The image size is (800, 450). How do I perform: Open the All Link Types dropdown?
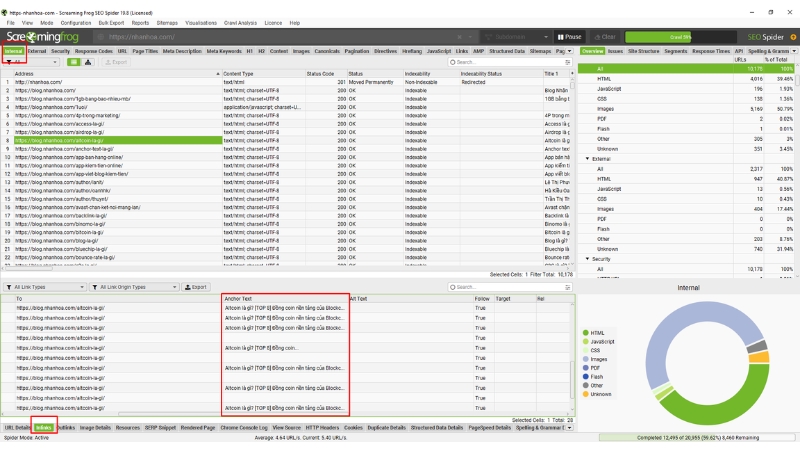(x=44, y=287)
